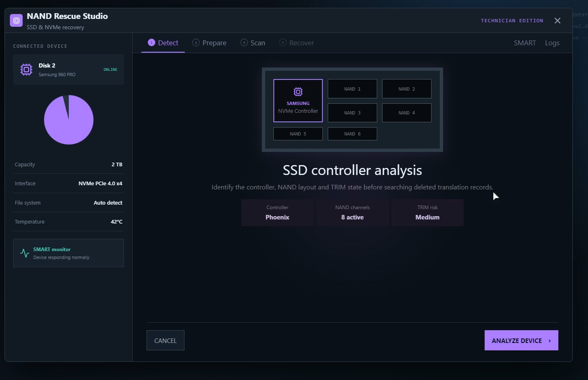Select the NAND 6 chip block
Image resolution: width=588 pixels, height=380 pixels.
352,134
